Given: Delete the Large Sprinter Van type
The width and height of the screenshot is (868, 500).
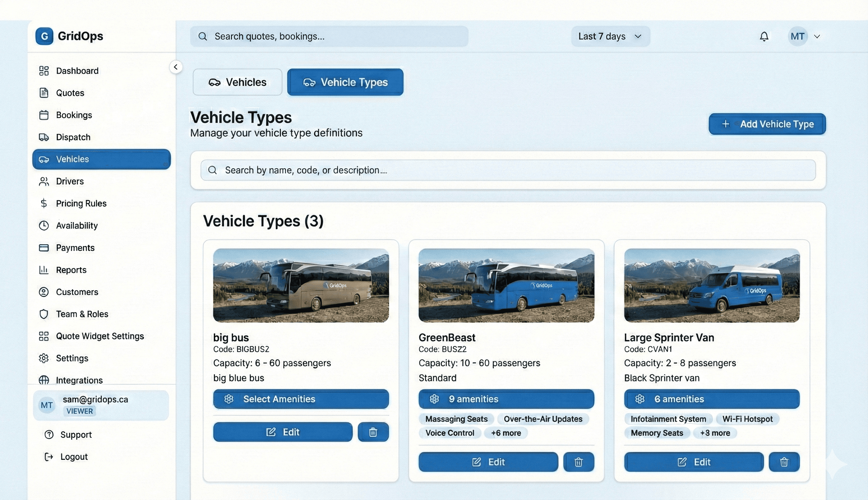Looking at the screenshot, I should click(784, 462).
